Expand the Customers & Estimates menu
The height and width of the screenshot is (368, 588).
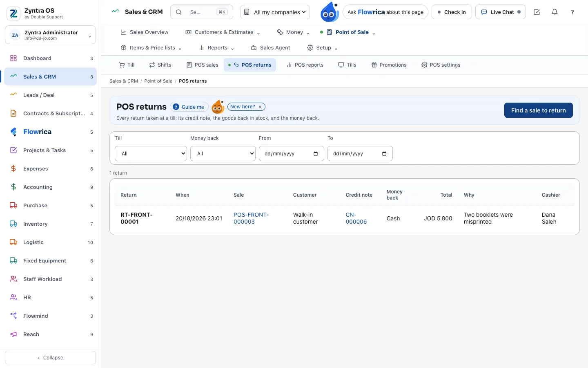(x=223, y=32)
